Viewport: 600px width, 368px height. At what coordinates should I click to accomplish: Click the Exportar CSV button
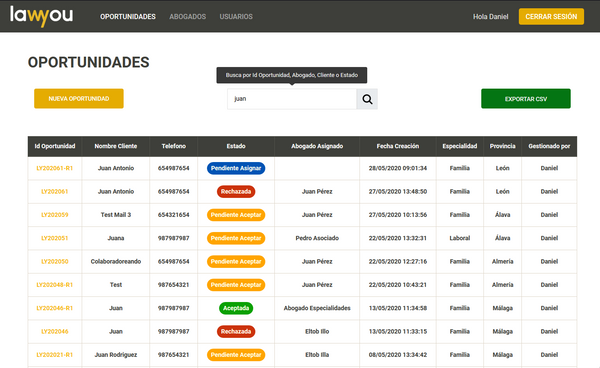526,99
